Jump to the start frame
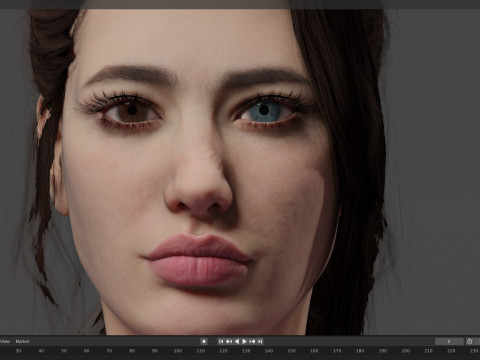Screen dimensions: 480x360 click(x=221, y=341)
